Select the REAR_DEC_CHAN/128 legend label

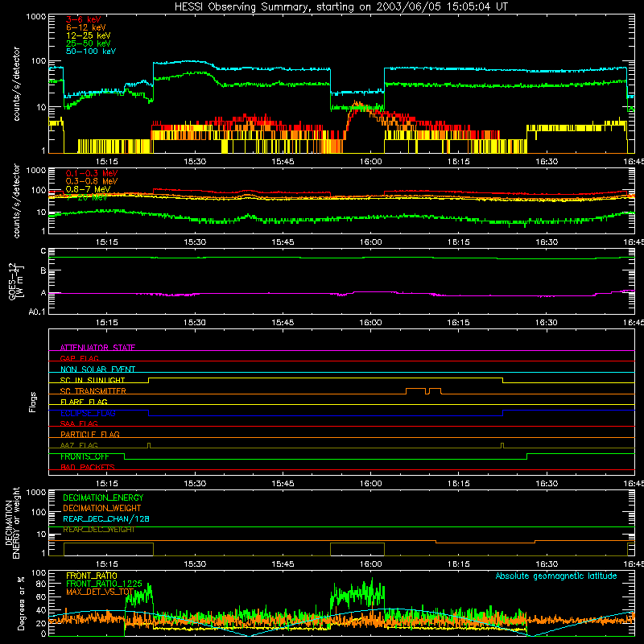click(x=106, y=518)
